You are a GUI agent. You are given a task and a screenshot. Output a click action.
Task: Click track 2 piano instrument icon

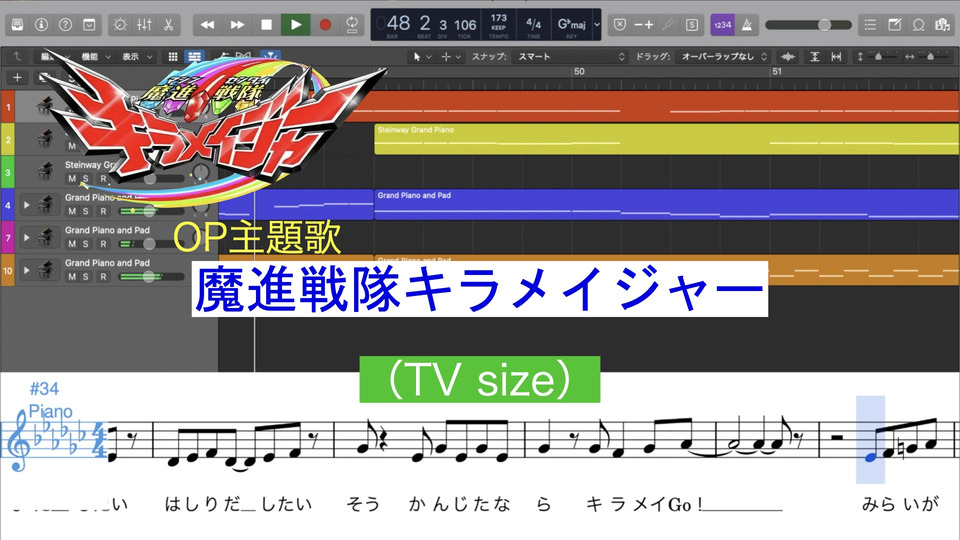click(x=45, y=140)
